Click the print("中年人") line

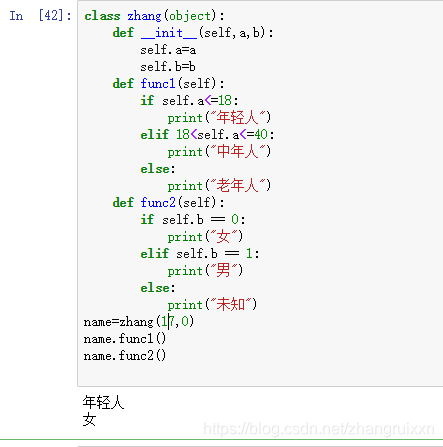[219, 152]
